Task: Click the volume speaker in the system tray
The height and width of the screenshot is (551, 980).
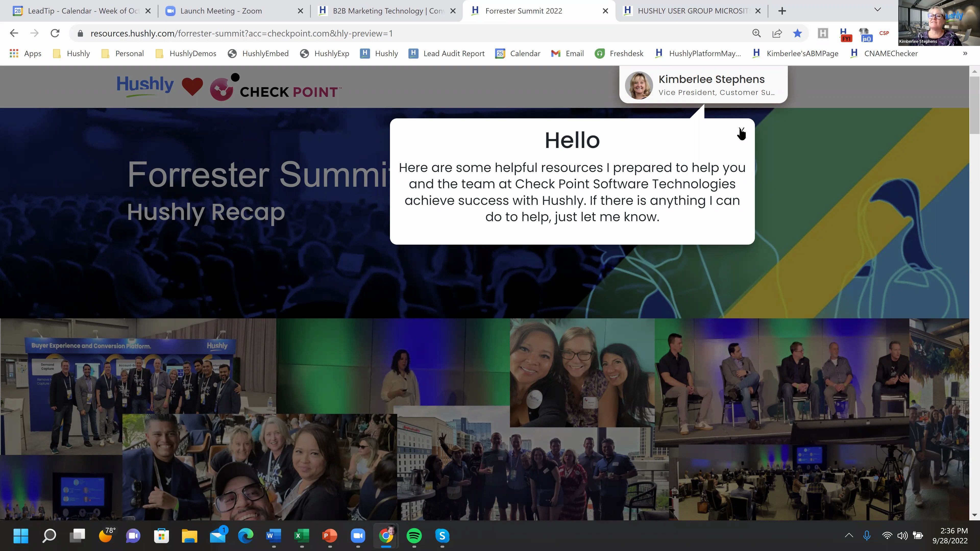Action: 902,536
